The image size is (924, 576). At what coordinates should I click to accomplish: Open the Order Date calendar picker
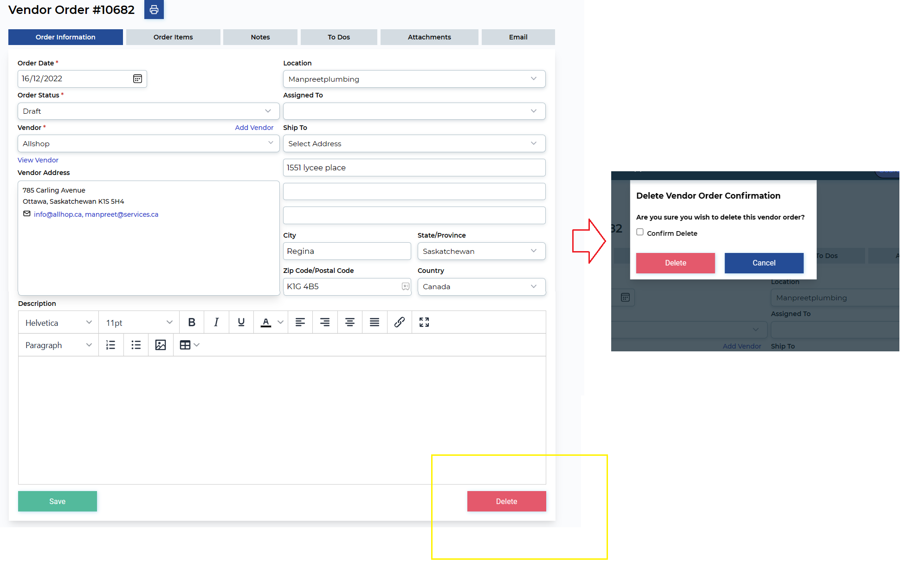[137, 79]
